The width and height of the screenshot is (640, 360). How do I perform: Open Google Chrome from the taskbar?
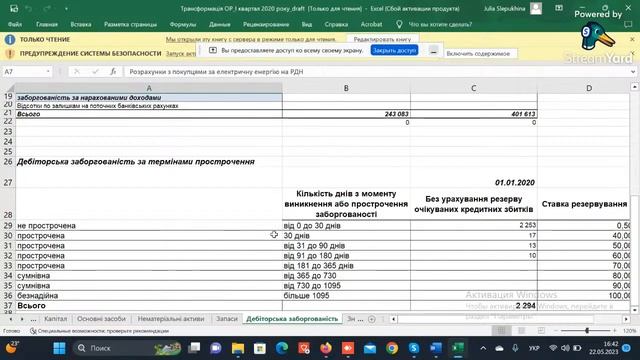click(392, 348)
